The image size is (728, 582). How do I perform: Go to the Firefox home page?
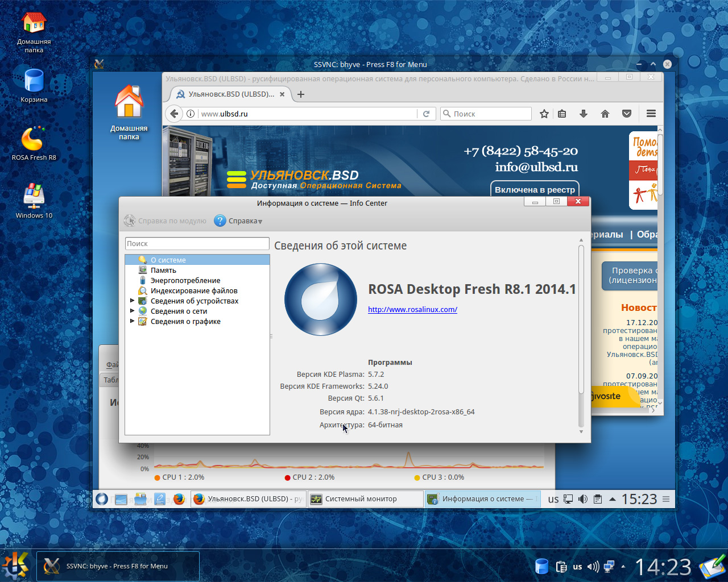(x=605, y=114)
